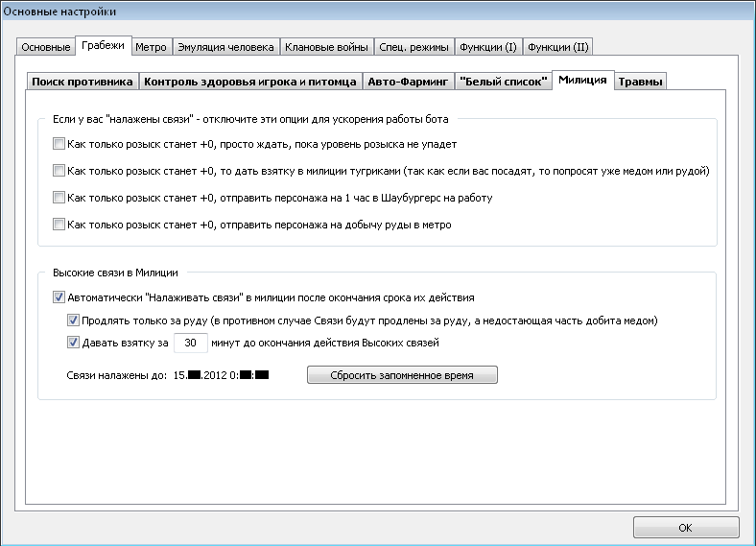Screen dimensions: 756x546
Task: Open the "Белый список" sub-tab
Action: click(503, 82)
